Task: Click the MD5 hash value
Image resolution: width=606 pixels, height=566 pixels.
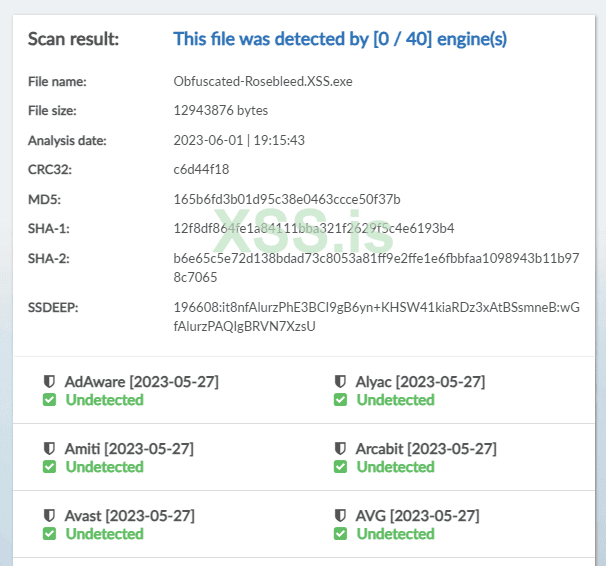Action: tap(287, 199)
